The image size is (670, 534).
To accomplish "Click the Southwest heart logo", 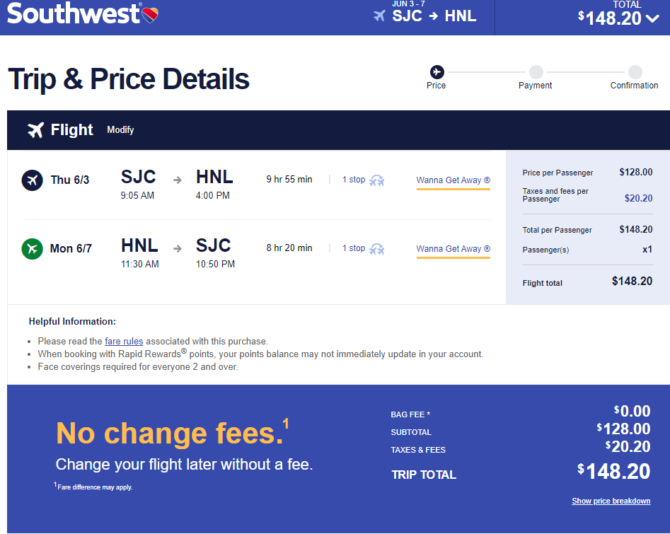I will pos(150,15).
